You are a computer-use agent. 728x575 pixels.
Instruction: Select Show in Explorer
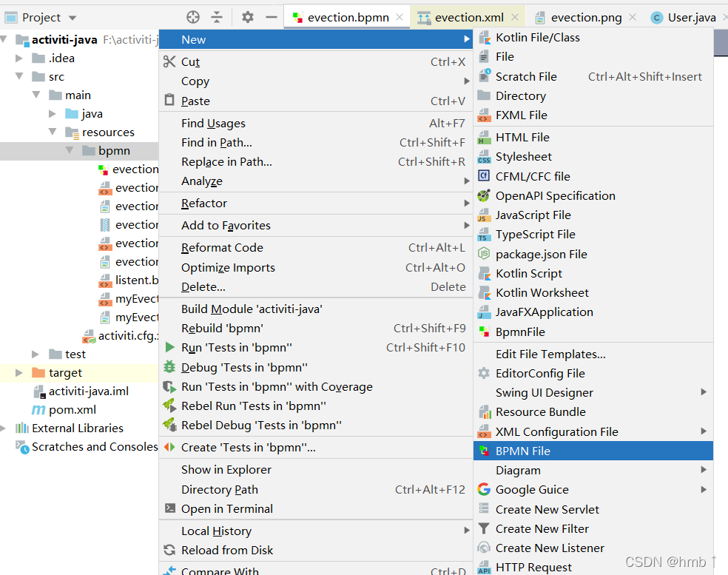tap(316, 470)
